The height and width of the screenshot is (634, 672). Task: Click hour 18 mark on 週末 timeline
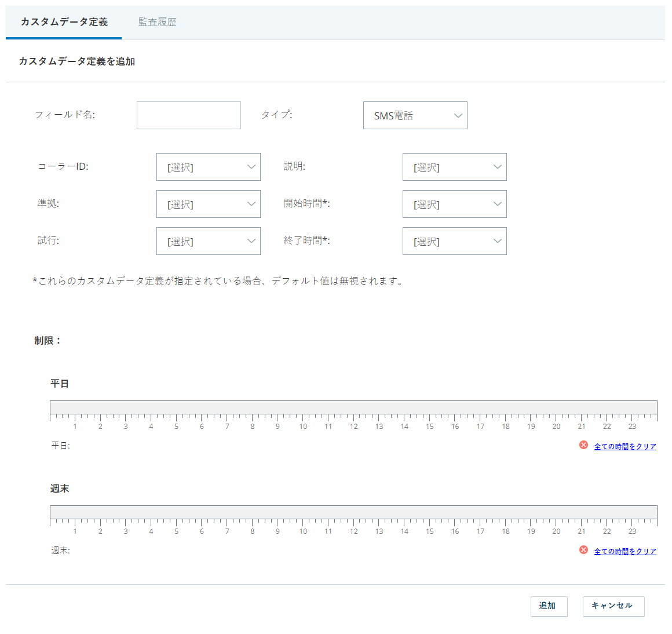[x=506, y=531]
